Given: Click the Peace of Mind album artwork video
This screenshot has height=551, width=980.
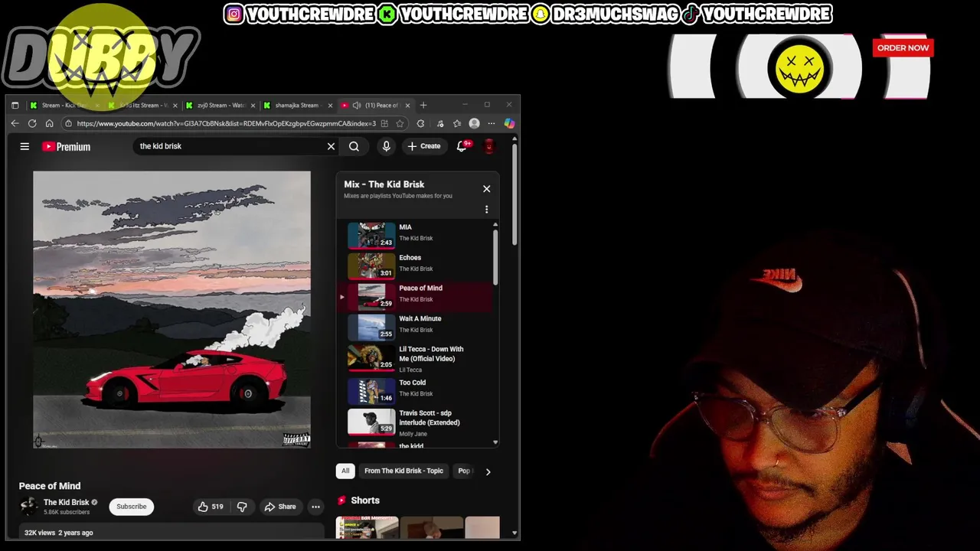Looking at the screenshot, I should pyautogui.click(x=171, y=309).
